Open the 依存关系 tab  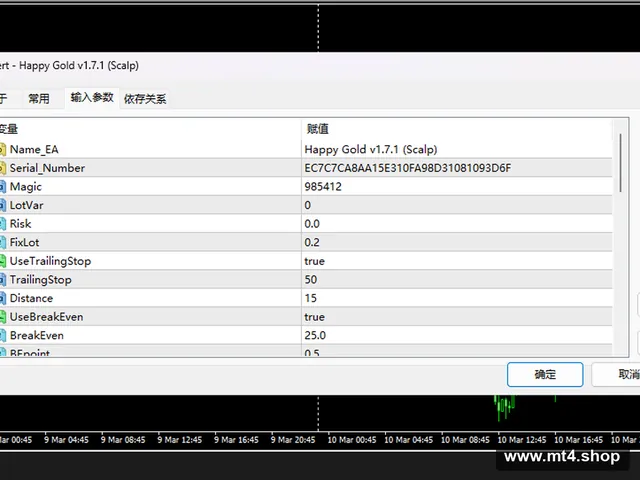145,99
